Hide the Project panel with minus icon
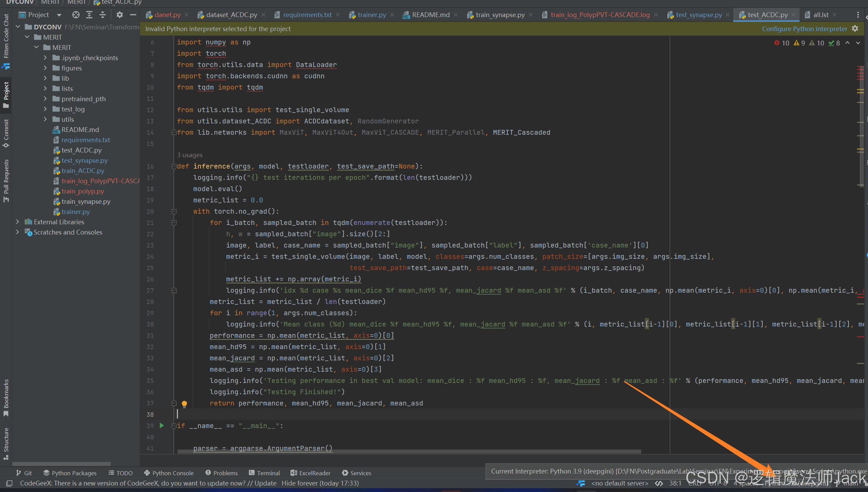This screenshot has height=492, width=868. [133, 15]
